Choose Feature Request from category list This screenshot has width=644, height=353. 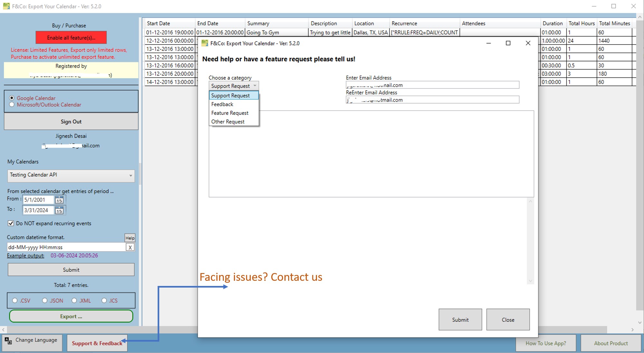click(230, 113)
